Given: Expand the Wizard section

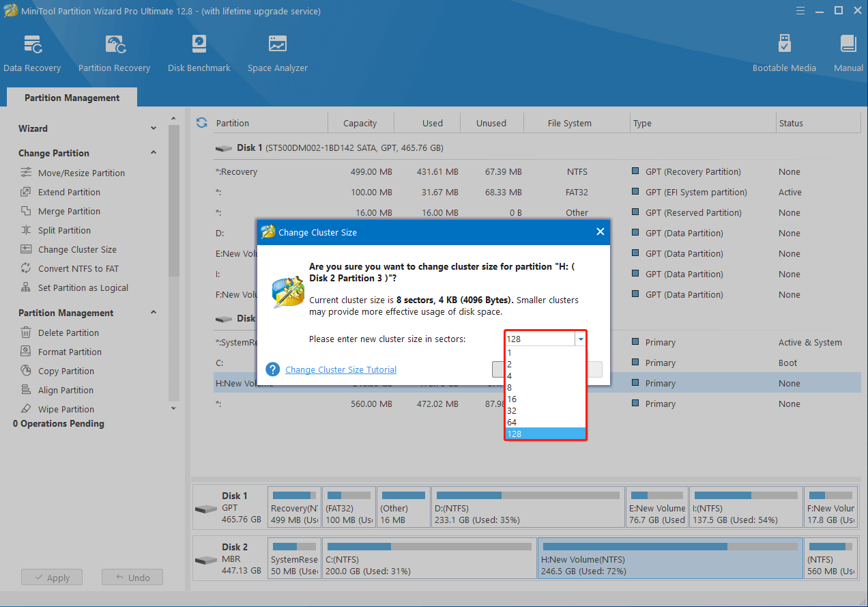Looking at the screenshot, I should tap(154, 128).
